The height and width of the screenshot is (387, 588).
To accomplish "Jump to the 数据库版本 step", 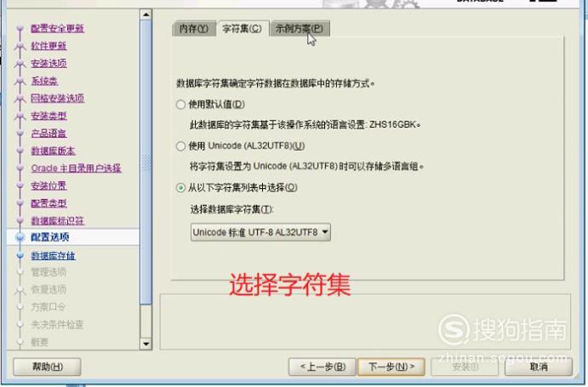I will click(x=54, y=151).
